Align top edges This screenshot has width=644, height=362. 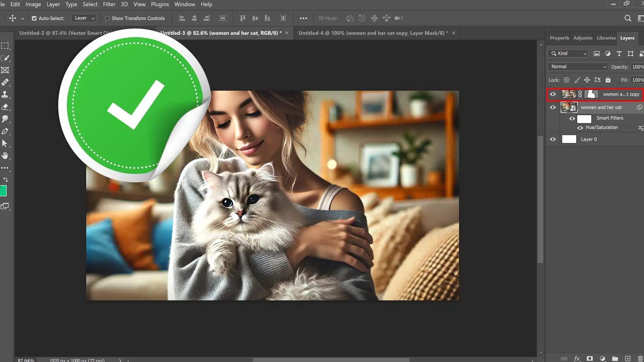pyautogui.click(x=243, y=18)
